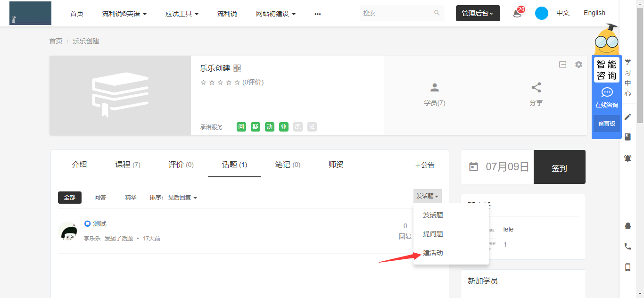Image resolution: width=644 pixels, height=298 pixels.
Task: Open the 最后回复 sort dropdown
Action: (x=182, y=198)
